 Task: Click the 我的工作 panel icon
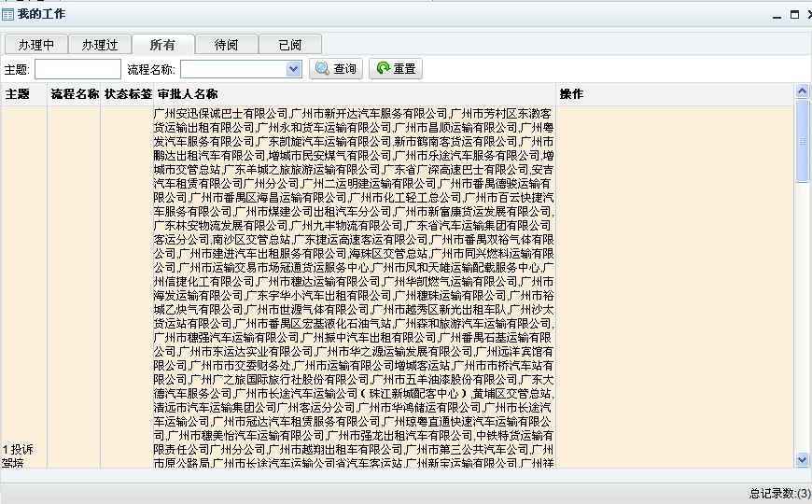point(7,14)
